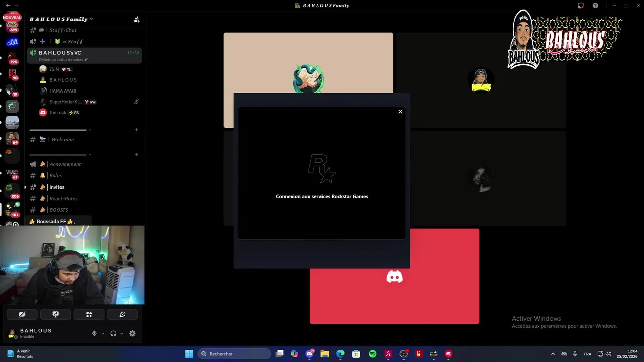Image resolution: width=644 pixels, height=362 pixels.
Task: Open server icon with 64 badge
Action: coord(12,138)
